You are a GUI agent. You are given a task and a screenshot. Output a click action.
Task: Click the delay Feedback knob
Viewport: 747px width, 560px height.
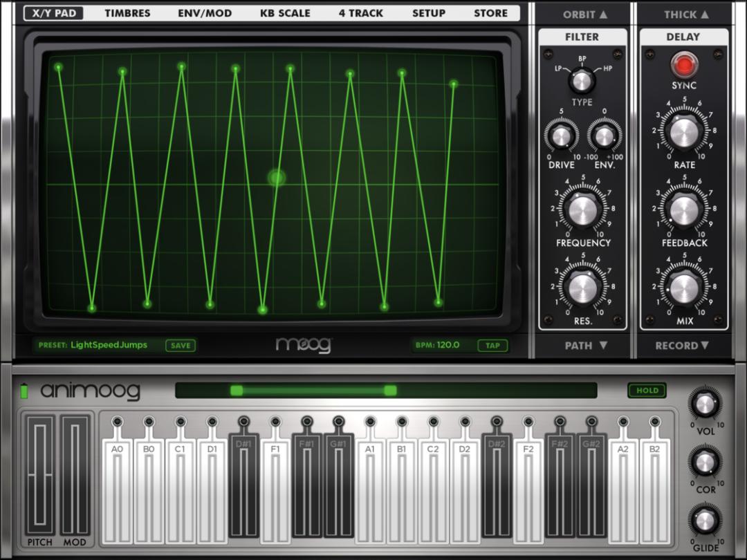tap(684, 209)
